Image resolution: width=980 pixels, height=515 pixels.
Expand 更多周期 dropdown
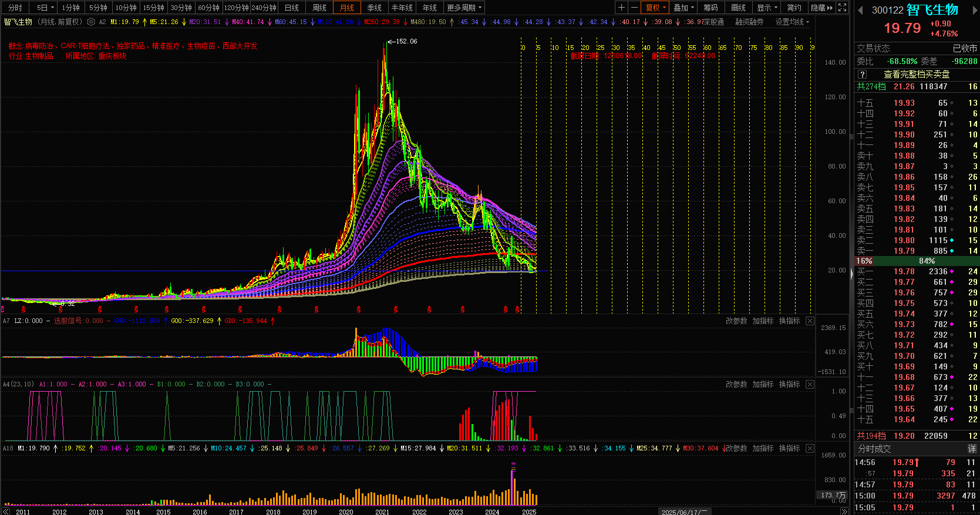pyautogui.click(x=464, y=8)
